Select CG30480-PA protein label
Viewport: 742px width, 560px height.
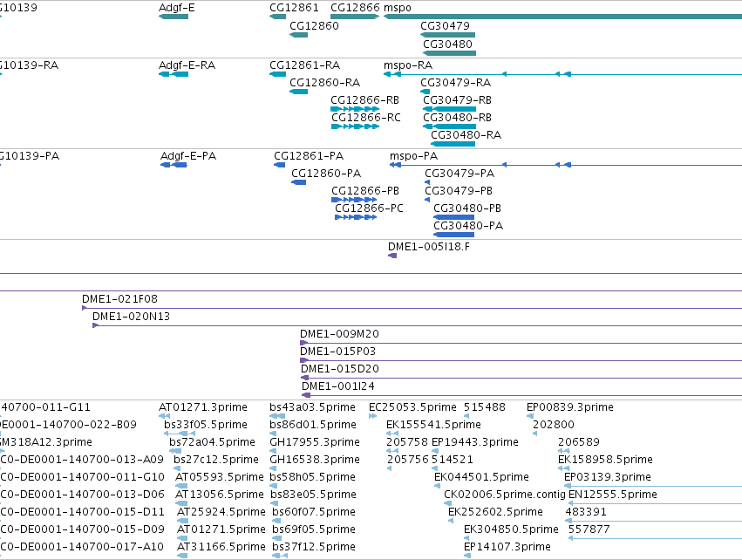coord(468,226)
